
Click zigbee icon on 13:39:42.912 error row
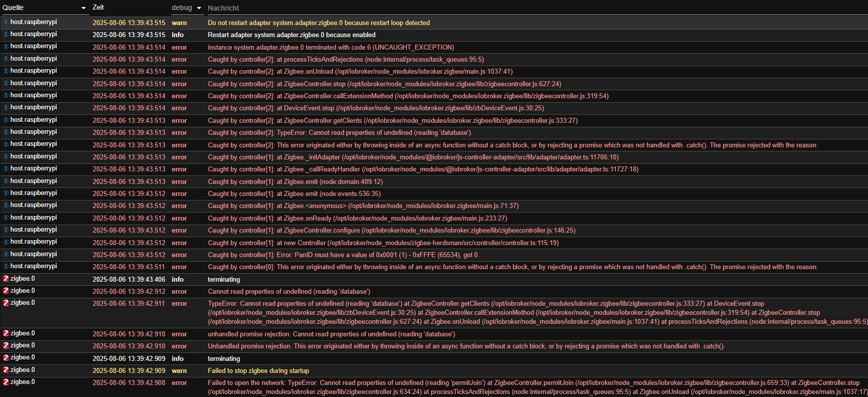tap(6, 290)
